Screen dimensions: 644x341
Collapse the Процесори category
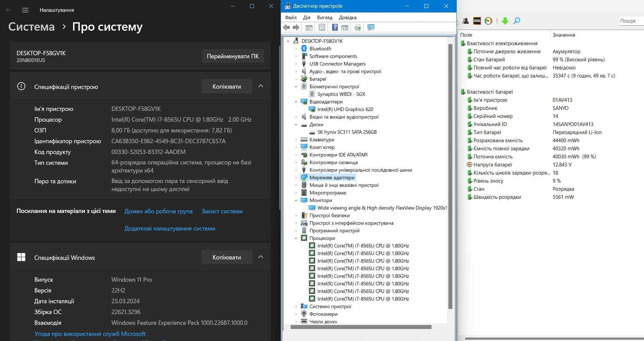296,238
